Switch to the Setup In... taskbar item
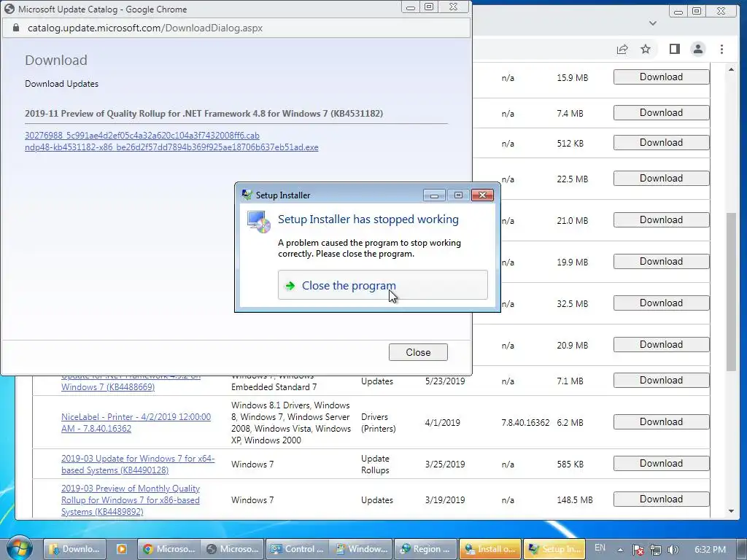The height and width of the screenshot is (560, 747). click(554, 549)
